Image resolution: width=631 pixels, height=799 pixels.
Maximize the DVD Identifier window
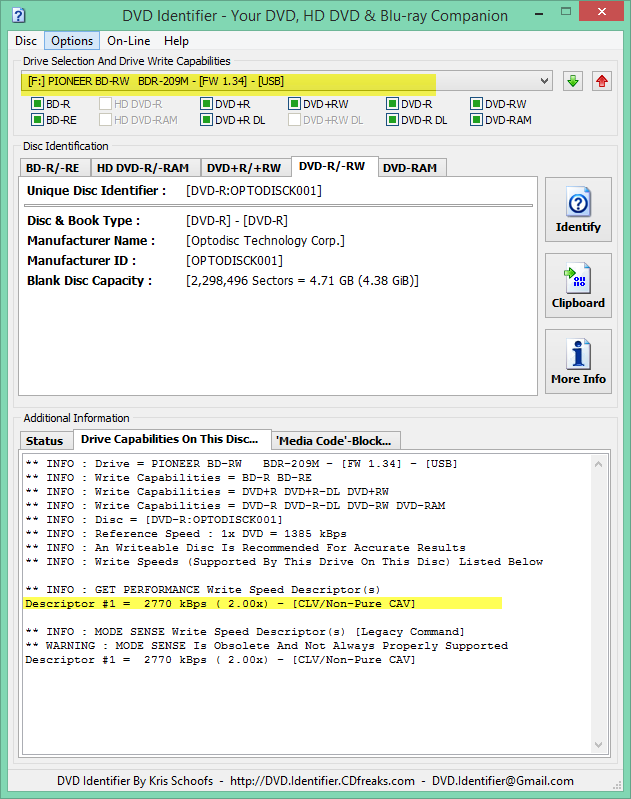[x=566, y=12]
